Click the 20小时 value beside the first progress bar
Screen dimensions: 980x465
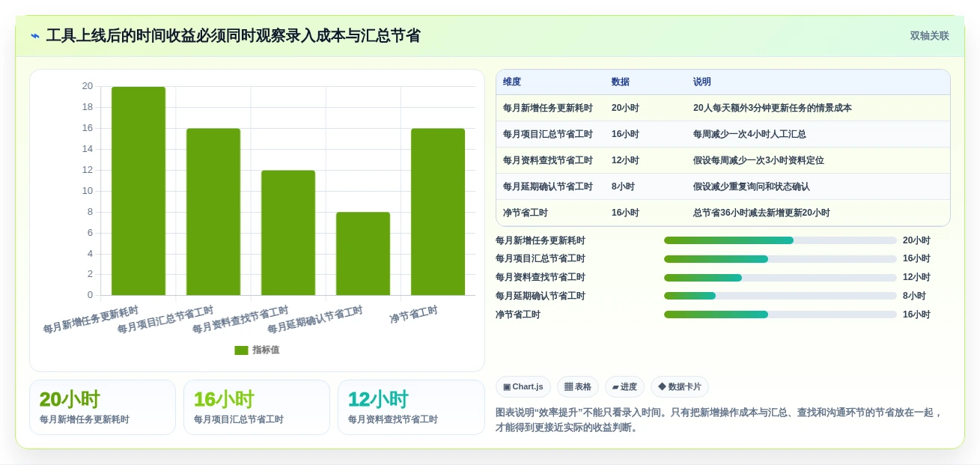click(x=916, y=240)
